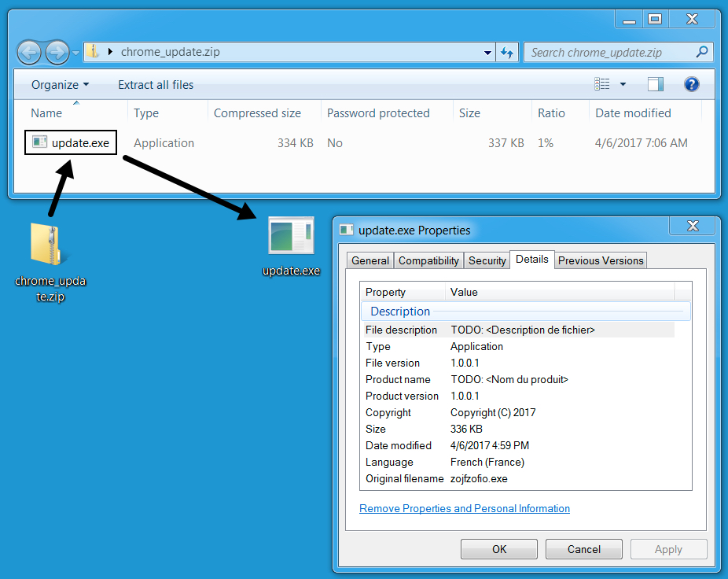Click the 4/6/2017 4:59 PM value
The height and width of the screenshot is (579, 728).
tap(489, 445)
